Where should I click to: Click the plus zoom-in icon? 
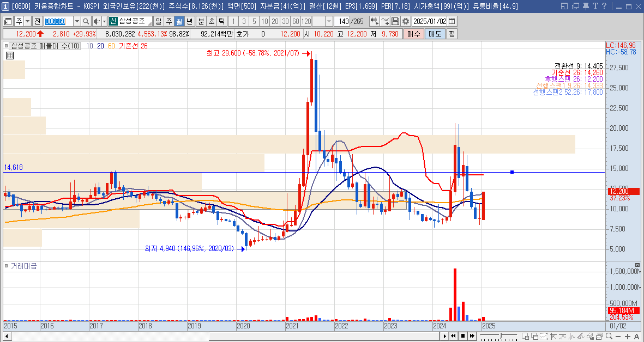(x=628, y=336)
